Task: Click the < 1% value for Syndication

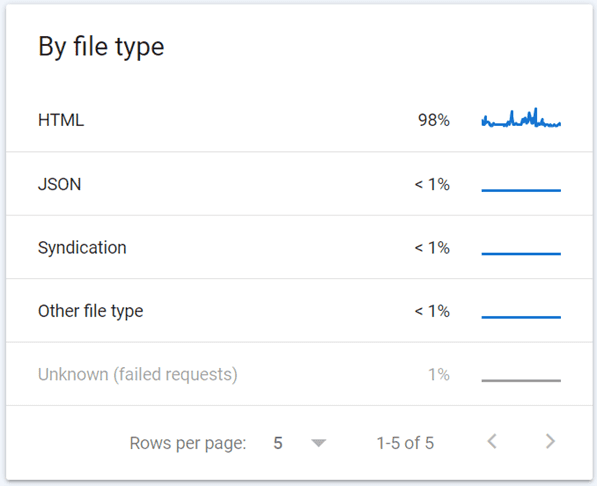Action: point(432,248)
